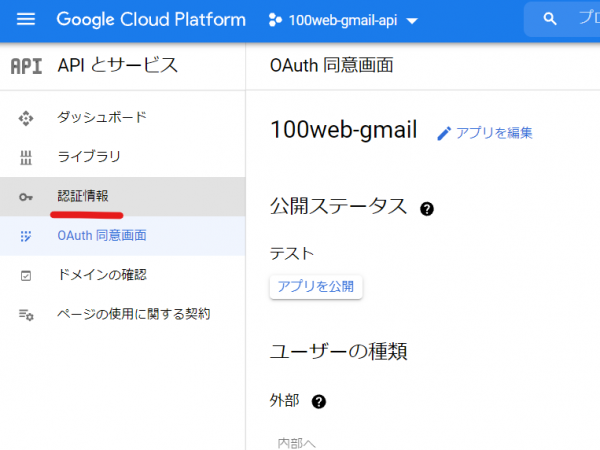Click the Google Cloud Platform logo text
The height and width of the screenshot is (450, 600).
pyautogui.click(x=151, y=20)
